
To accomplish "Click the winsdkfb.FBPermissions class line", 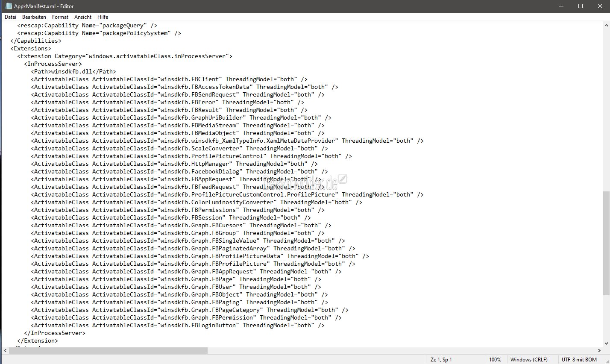I will pyautogui.click(x=178, y=210).
